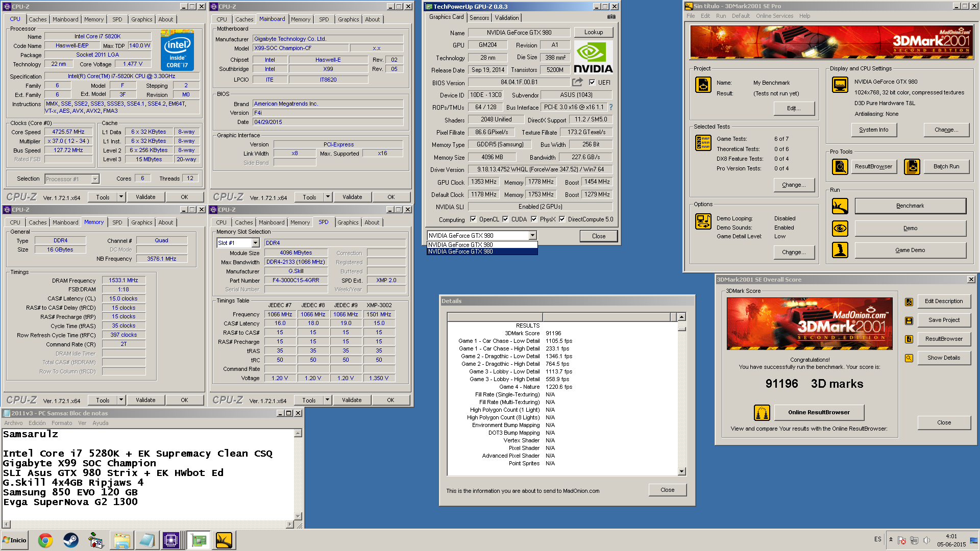Viewport: 980px width, 551px height.
Task: Toggle the OpenCL checkbox
Action: coord(473,219)
